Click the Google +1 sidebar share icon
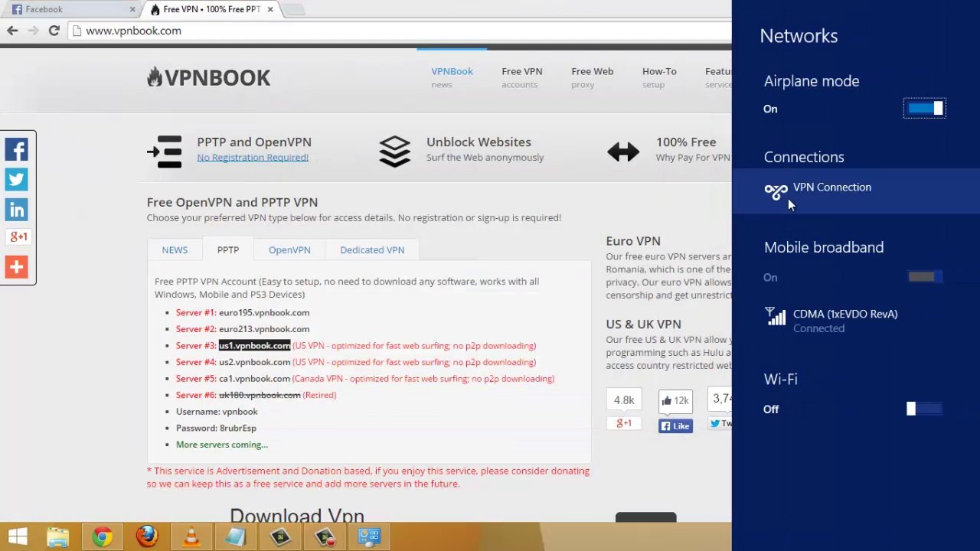This screenshot has width=980, height=551. pos(17,237)
